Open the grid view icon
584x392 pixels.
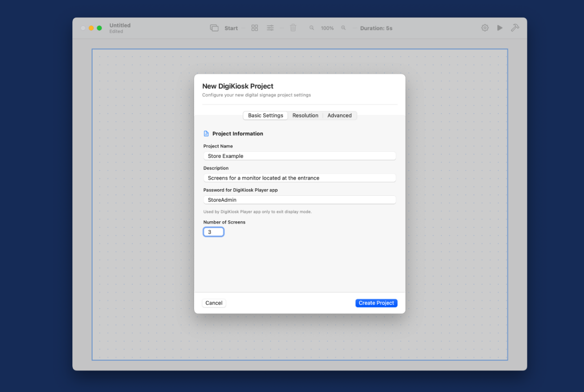pos(255,28)
